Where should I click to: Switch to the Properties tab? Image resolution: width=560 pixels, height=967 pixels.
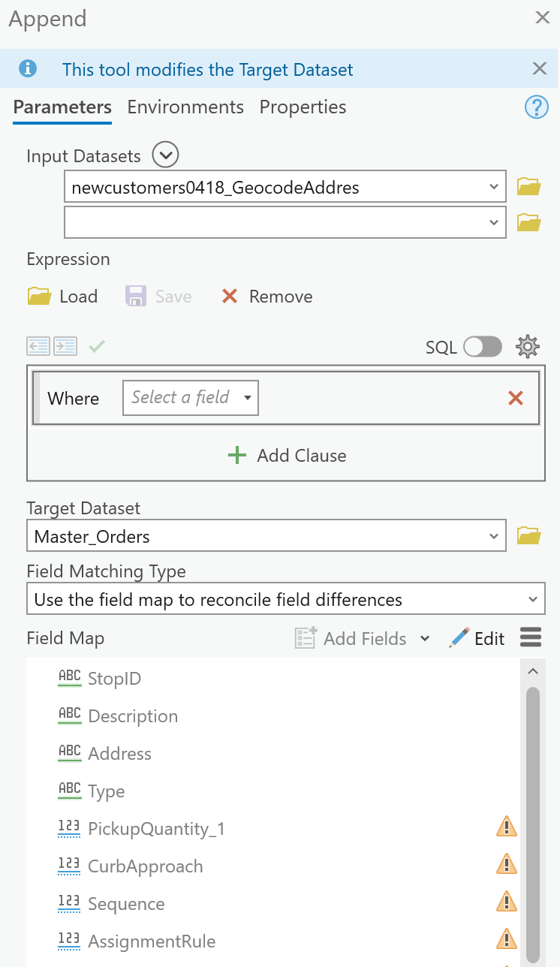[303, 107]
